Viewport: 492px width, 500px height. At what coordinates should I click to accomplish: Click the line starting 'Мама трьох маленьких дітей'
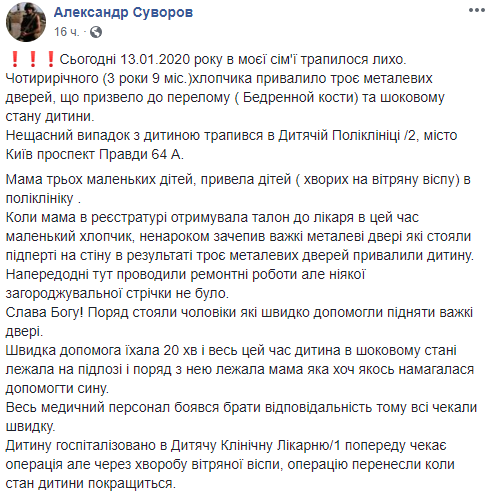coord(238,180)
